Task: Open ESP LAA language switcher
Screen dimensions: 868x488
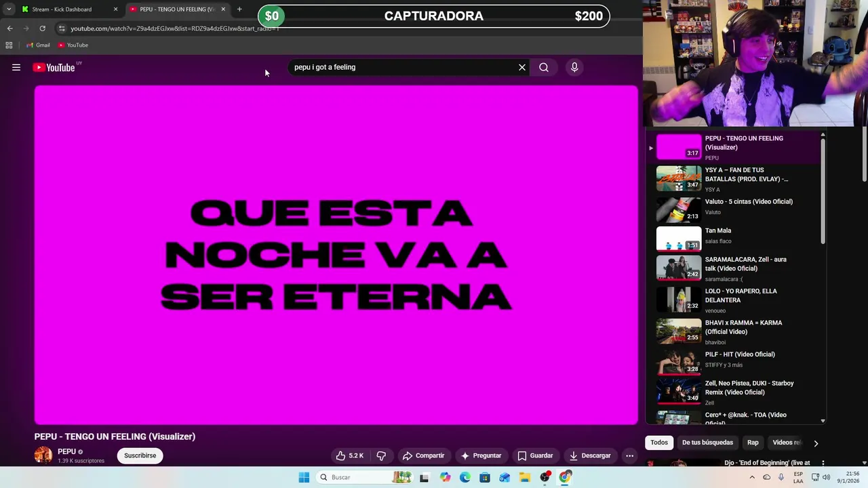Action: (x=798, y=477)
